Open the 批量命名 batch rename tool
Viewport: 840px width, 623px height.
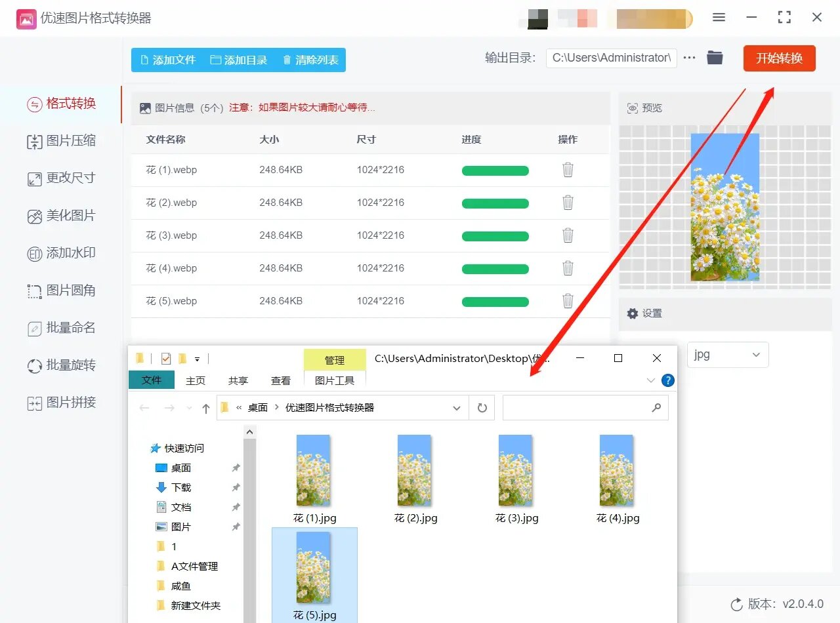click(x=62, y=328)
